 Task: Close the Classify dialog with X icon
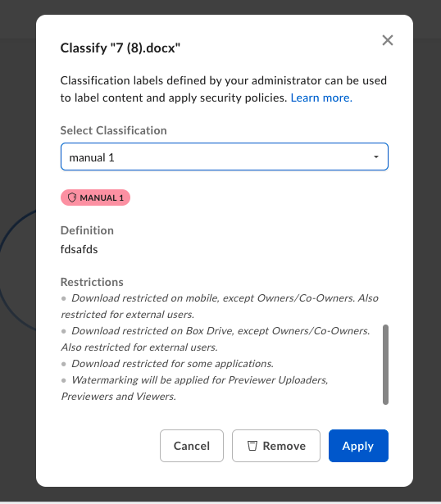click(x=388, y=40)
